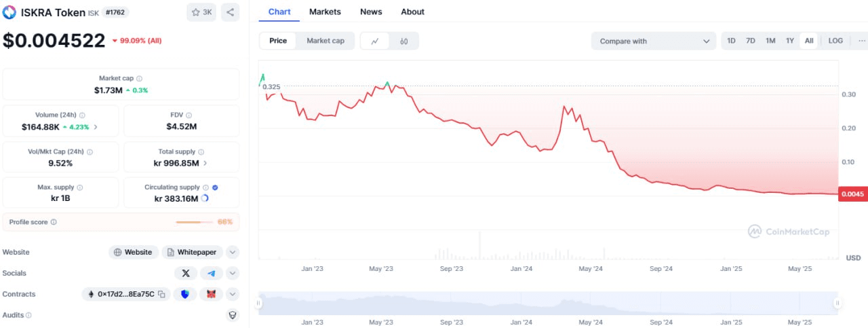Click the Audits info icon

[28, 315]
